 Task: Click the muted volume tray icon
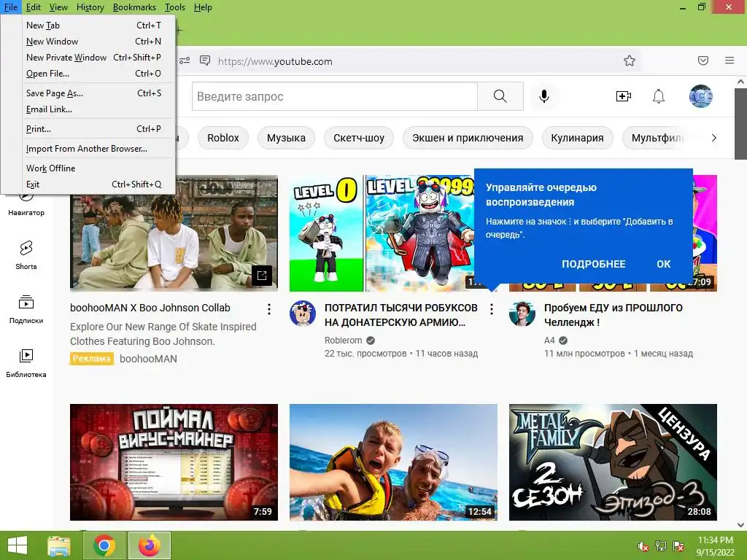(643, 545)
